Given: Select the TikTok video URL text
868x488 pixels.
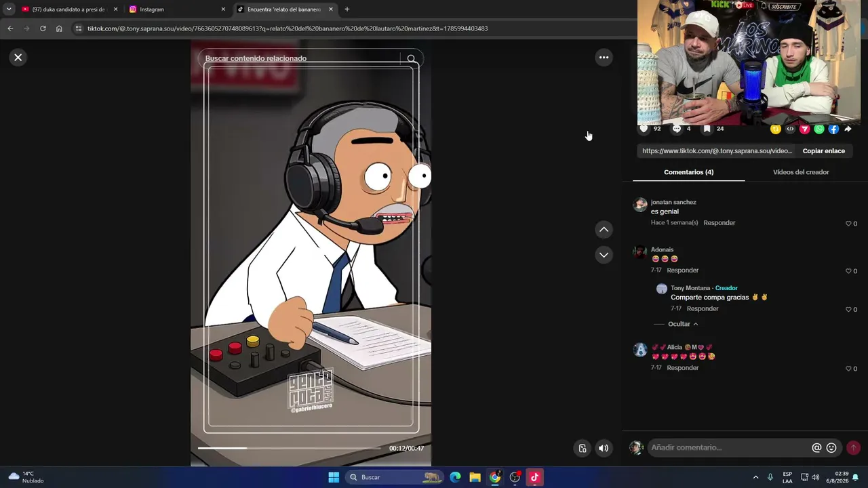Looking at the screenshot, I should [x=717, y=151].
